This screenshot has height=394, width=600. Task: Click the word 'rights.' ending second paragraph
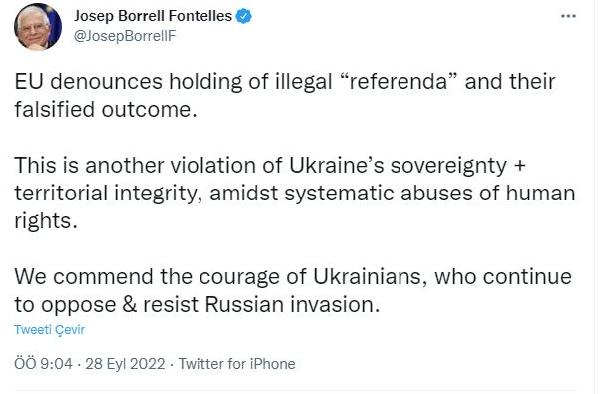(46, 221)
